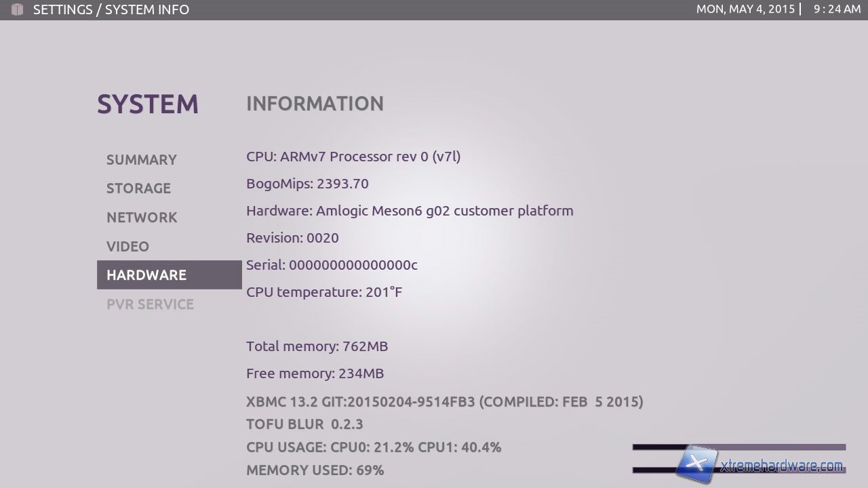Click the Settings / System Info breadcrumb
This screenshot has height=488, width=868.
[x=111, y=9]
